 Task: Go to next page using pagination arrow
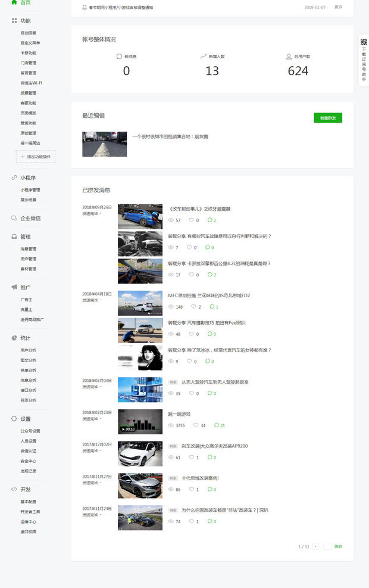click(315, 546)
